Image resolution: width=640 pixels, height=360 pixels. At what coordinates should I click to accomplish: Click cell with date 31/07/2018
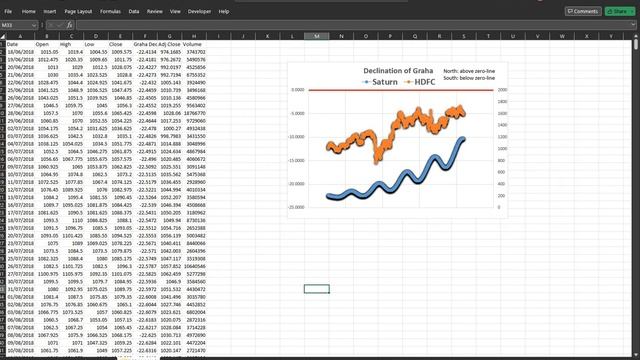coord(20,289)
